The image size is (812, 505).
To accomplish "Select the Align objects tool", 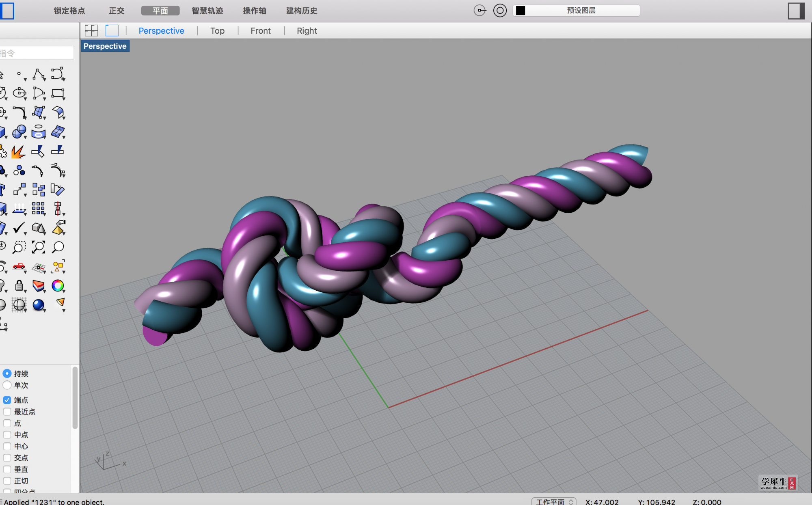I will (x=58, y=209).
